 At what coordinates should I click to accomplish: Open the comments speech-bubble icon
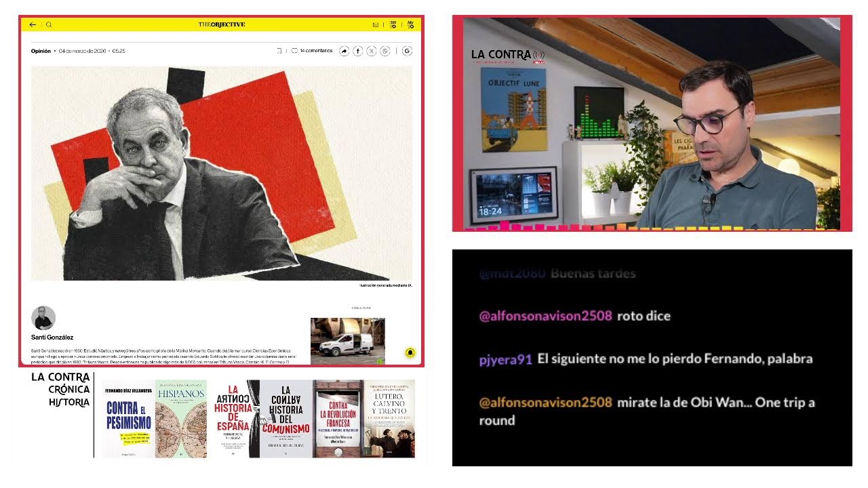(294, 51)
